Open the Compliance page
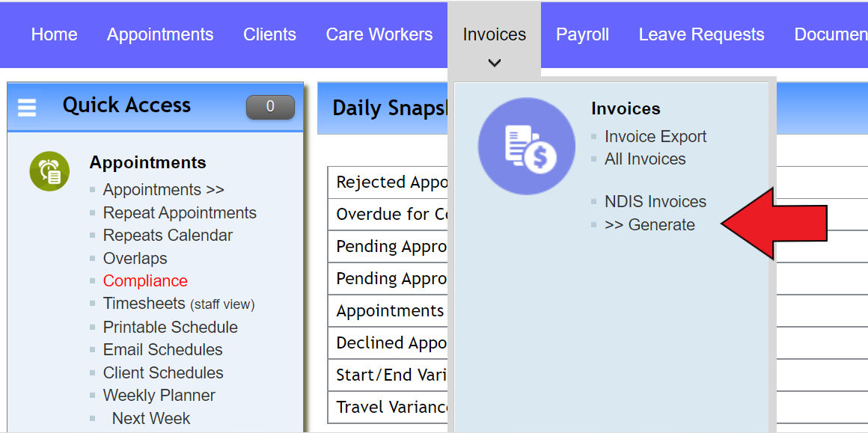 145,280
